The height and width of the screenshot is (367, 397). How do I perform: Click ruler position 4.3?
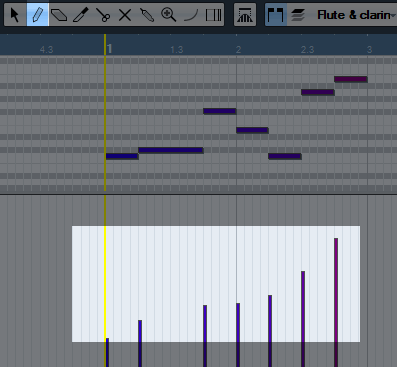tap(46, 50)
